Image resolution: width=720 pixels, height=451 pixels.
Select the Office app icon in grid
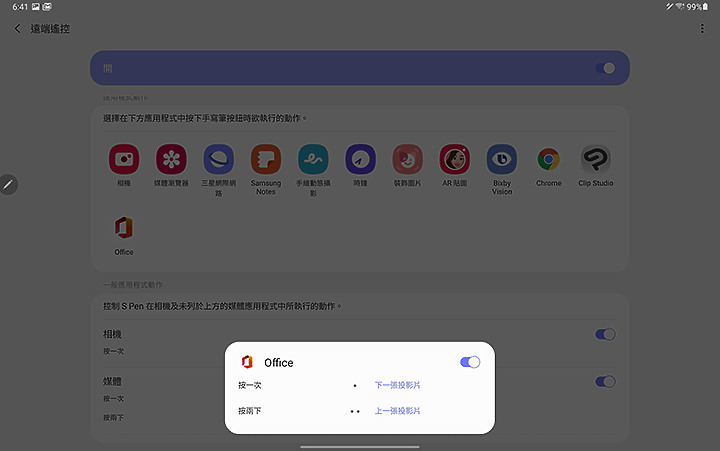124,228
